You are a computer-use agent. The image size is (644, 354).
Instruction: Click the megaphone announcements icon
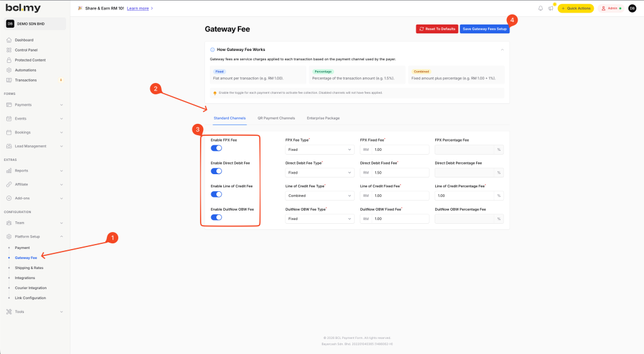click(550, 8)
